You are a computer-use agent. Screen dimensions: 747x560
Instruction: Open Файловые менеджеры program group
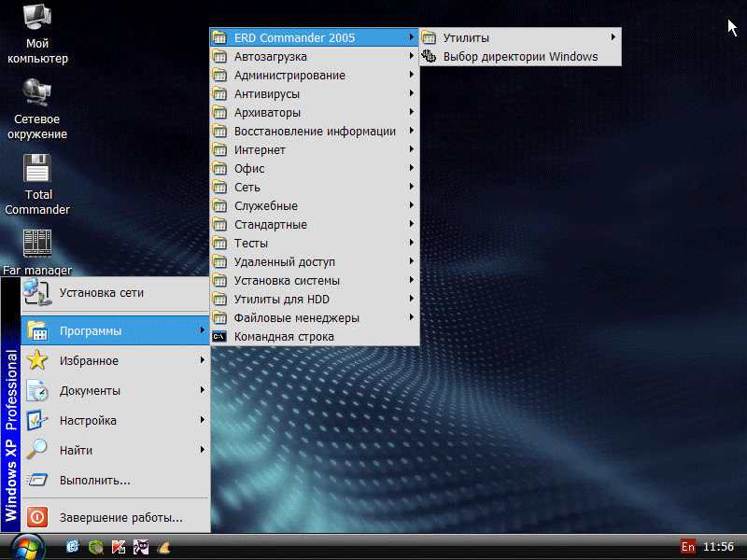(x=296, y=318)
